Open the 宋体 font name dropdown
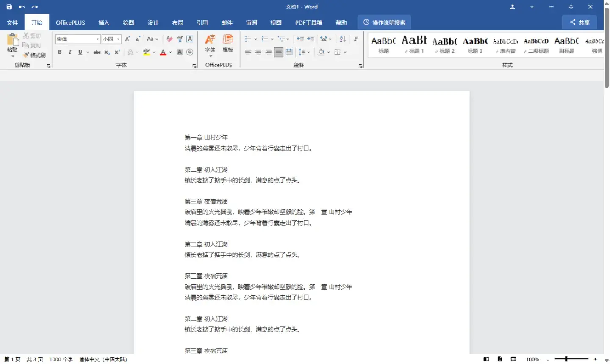 coord(98,39)
